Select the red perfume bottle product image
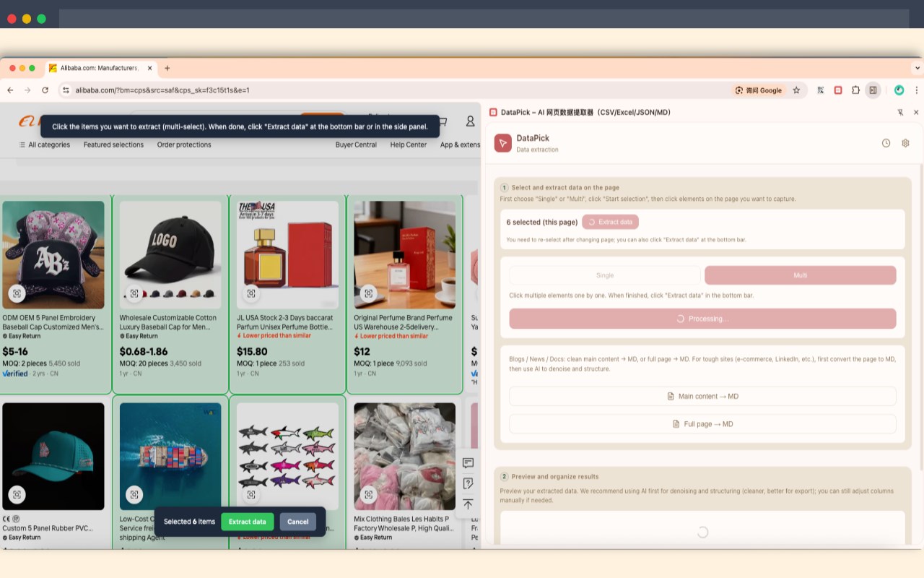This screenshot has width=924, height=578. coord(288,255)
